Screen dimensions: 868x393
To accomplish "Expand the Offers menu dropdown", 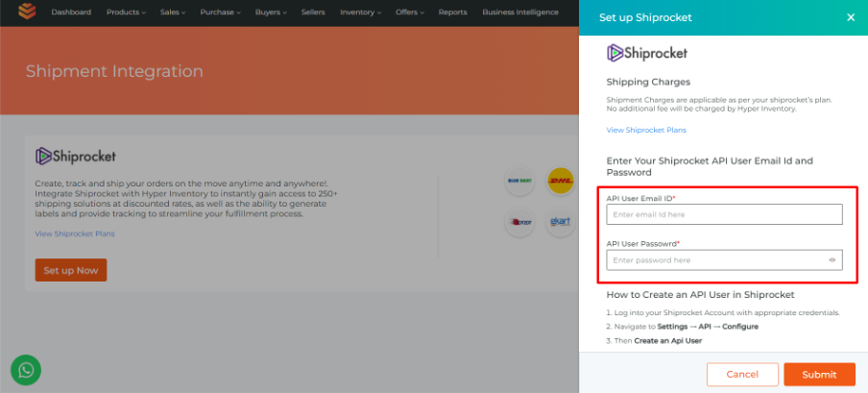I will (x=410, y=12).
